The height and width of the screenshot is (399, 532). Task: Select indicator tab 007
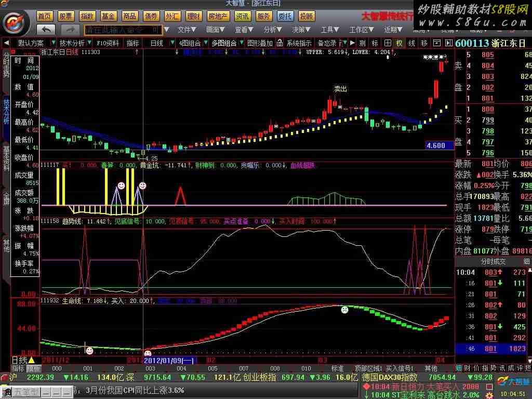(x=244, y=368)
